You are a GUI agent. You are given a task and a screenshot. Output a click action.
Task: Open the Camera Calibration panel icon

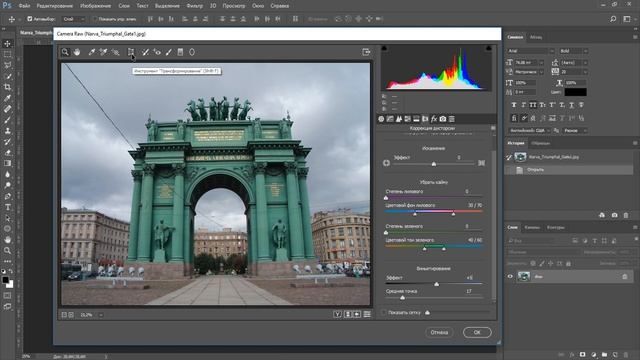(443, 119)
